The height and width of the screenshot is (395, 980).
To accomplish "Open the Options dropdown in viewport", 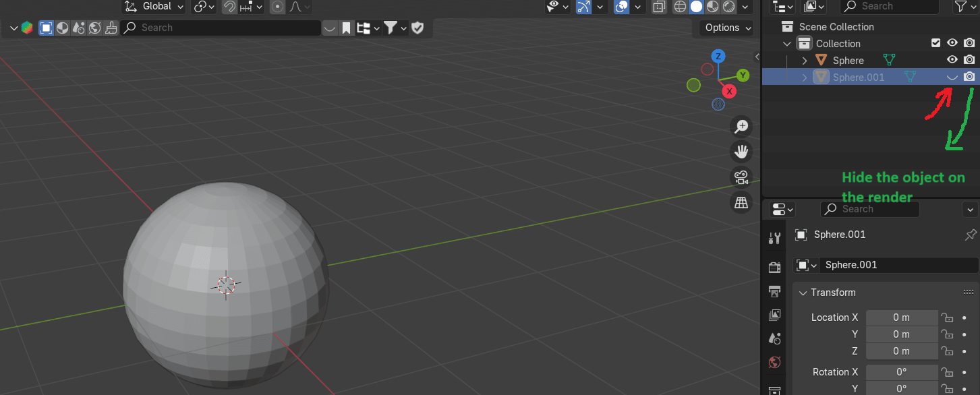I will tap(728, 28).
